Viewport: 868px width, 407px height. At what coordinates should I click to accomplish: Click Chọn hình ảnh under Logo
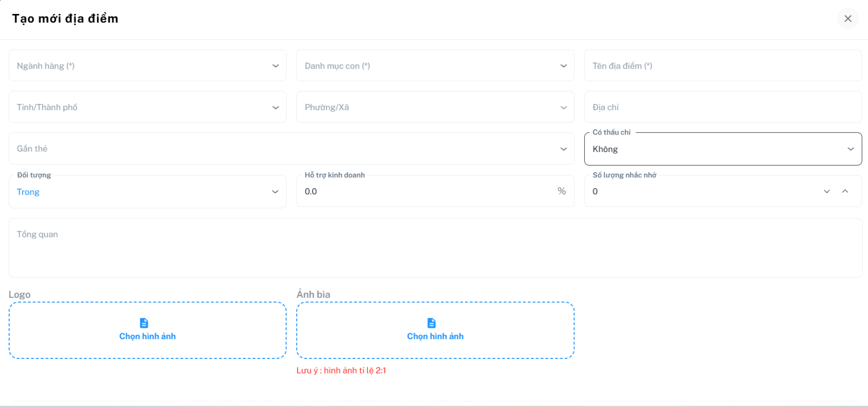coord(148,337)
